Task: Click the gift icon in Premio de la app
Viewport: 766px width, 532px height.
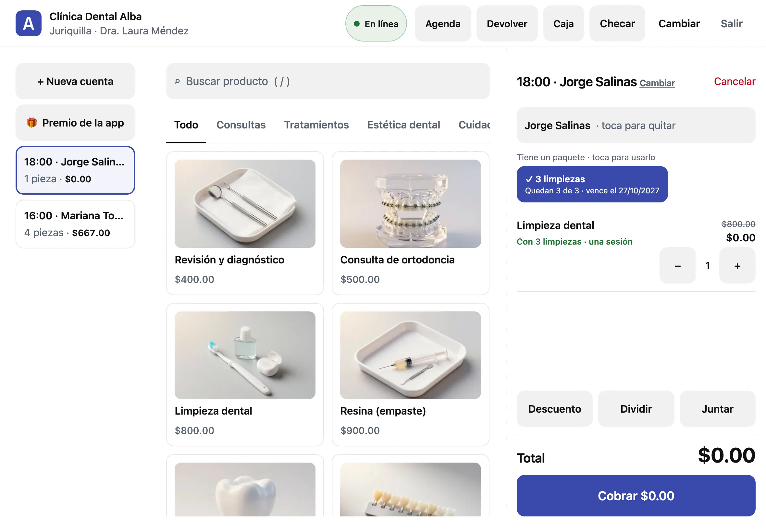Action: coord(32,123)
